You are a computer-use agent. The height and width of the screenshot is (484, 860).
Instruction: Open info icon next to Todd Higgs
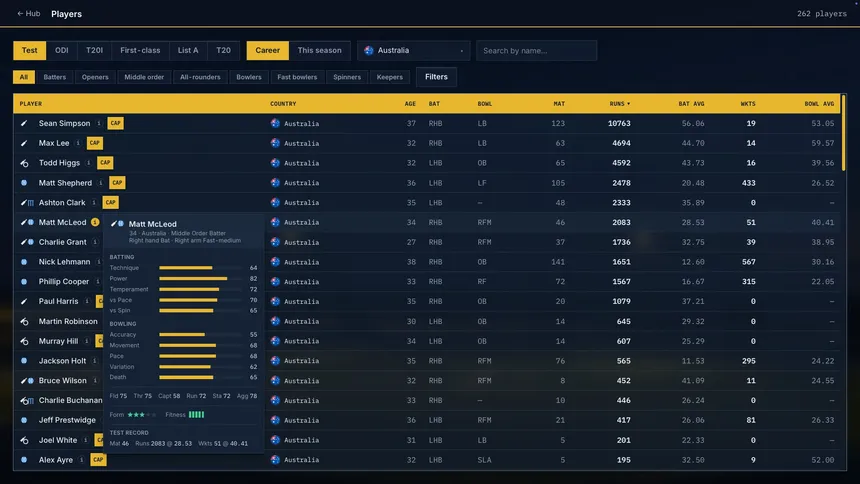click(x=88, y=163)
